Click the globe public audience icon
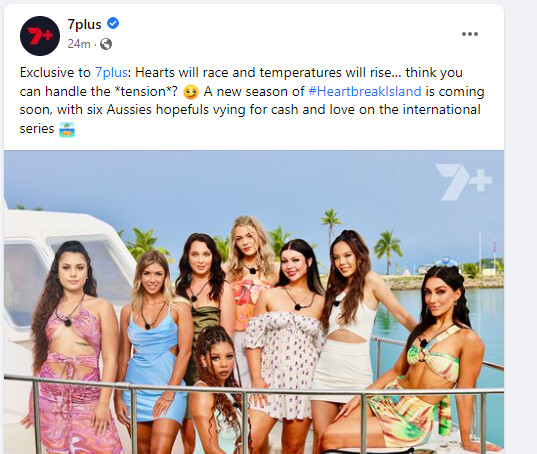The image size is (537, 454). pos(106,44)
